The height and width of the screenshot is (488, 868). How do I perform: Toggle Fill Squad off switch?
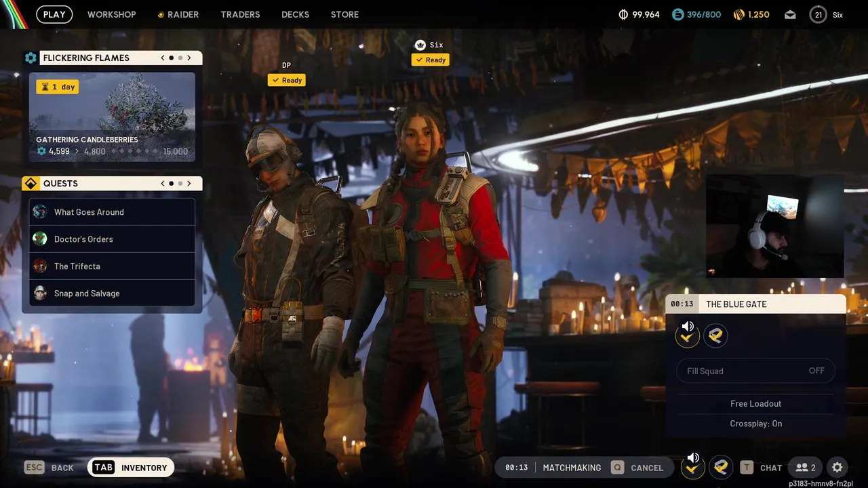(756, 371)
